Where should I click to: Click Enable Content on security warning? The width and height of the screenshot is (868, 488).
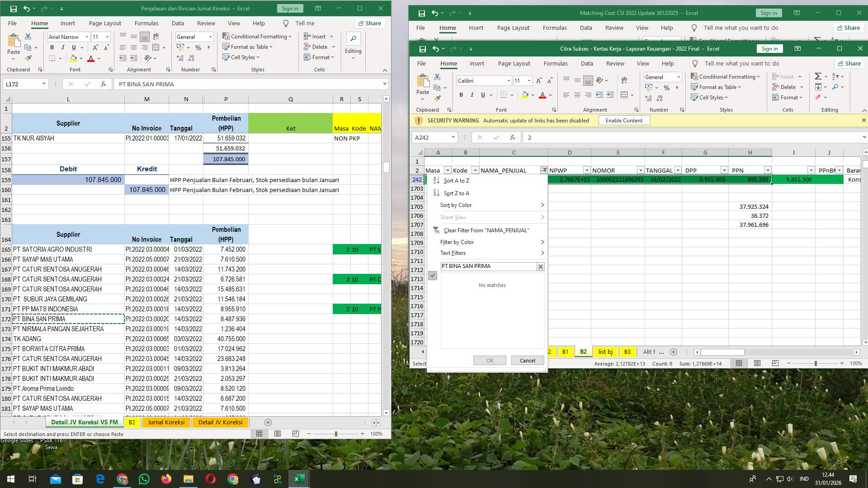pyautogui.click(x=623, y=121)
